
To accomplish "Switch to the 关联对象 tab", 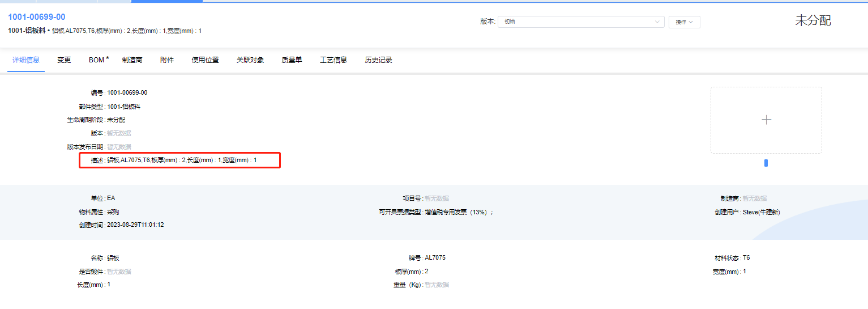I will pyautogui.click(x=250, y=60).
